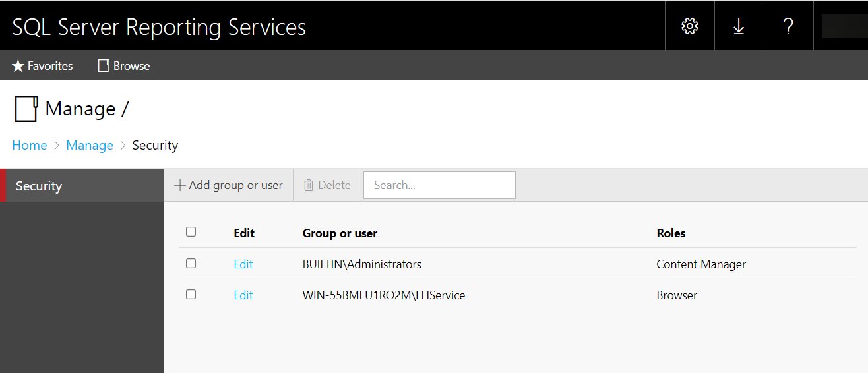The width and height of the screenshot is (868, 373).
Task: Click the Favorites star icon
Action: (x=18, y=66)
